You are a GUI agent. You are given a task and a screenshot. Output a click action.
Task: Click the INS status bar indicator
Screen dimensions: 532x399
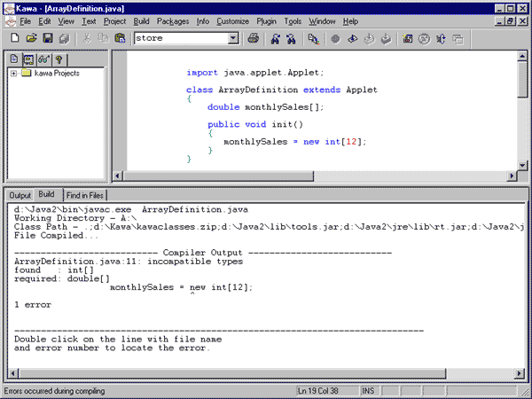(369, 391)
